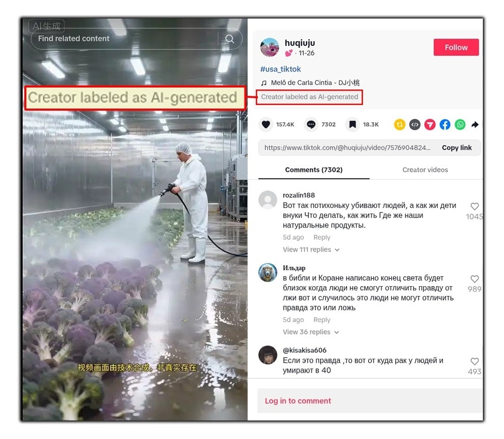Click the Copy link button
This screenshot has width=504, height=439.
tap(457, 148)
